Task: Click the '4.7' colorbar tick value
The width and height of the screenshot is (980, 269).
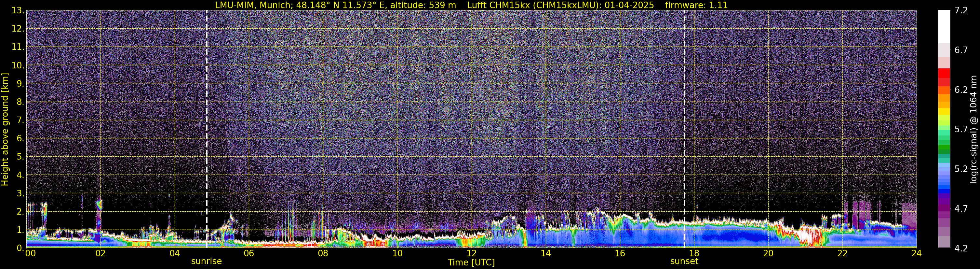Action: point(961,209)
